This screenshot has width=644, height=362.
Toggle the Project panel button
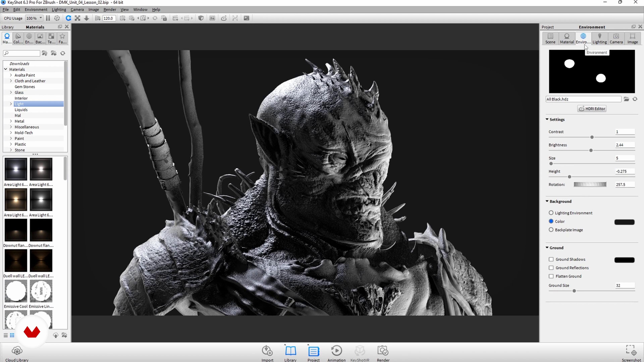[313, 353]
